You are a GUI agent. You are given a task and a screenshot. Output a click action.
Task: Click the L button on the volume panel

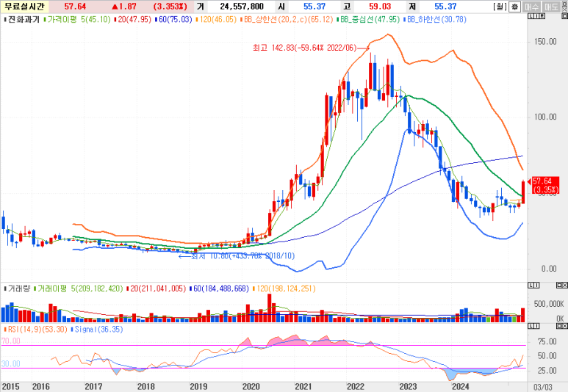[531, 286]
